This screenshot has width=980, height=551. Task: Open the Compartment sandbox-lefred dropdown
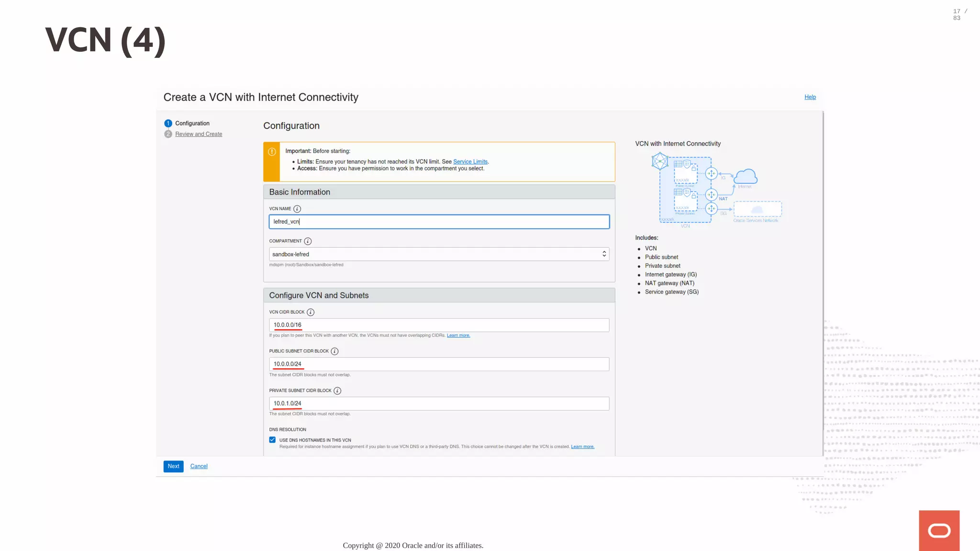click(439, 254)
